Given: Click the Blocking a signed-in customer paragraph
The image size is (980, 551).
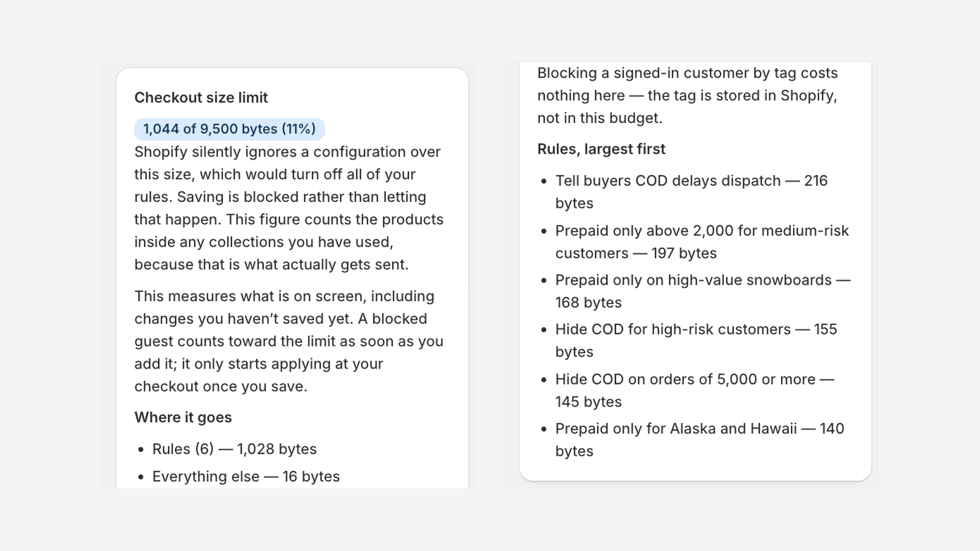Looking at the screenshot, I should tap(687, 96).
